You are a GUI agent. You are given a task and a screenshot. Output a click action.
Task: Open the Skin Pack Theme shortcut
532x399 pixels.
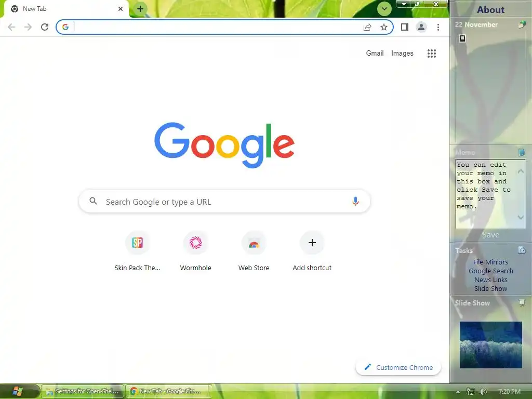[x=137, y=251]
